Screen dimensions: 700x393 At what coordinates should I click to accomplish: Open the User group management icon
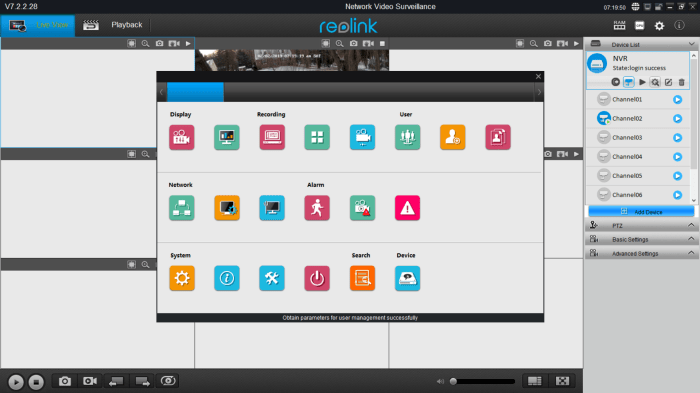(x=408, y=137)
